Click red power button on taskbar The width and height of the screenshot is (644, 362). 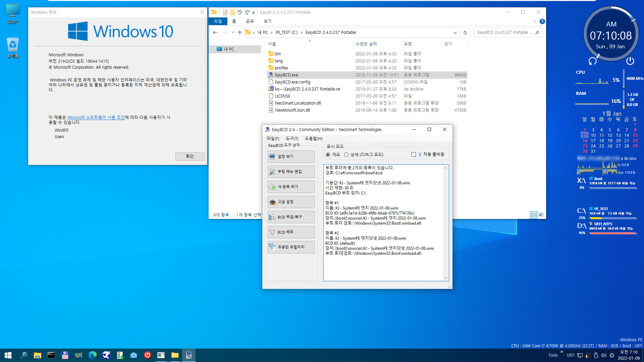coord(147,355)
